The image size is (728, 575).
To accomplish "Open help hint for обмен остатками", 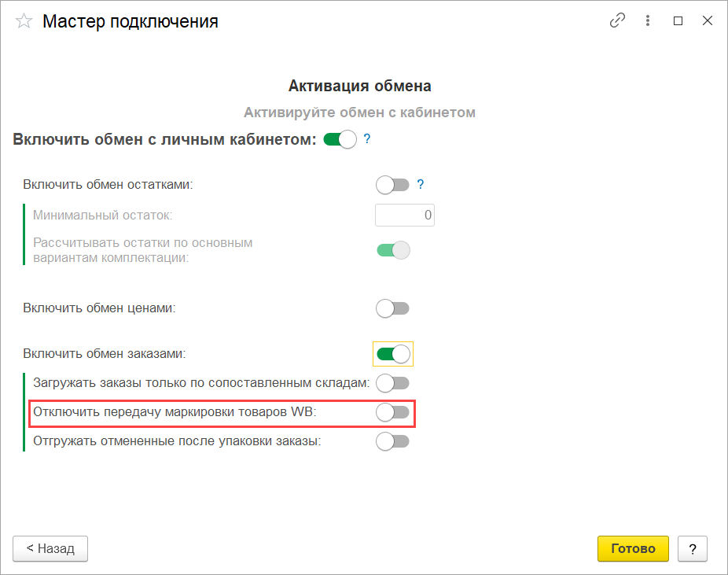I will click(420, 184).
